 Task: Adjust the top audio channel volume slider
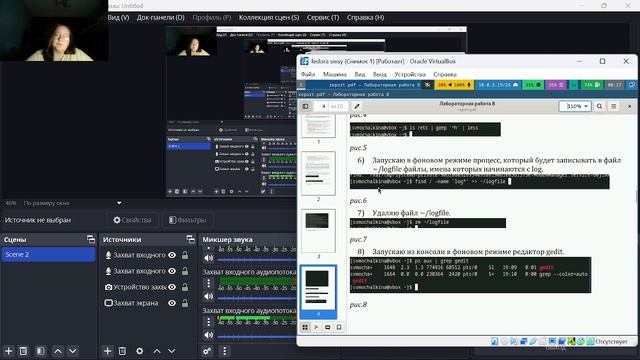(x=256, y=260)
